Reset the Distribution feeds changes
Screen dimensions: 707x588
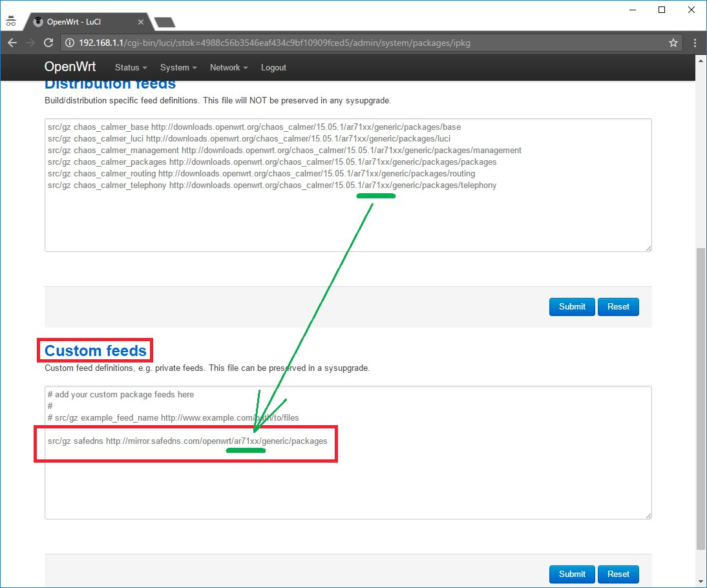618,307
